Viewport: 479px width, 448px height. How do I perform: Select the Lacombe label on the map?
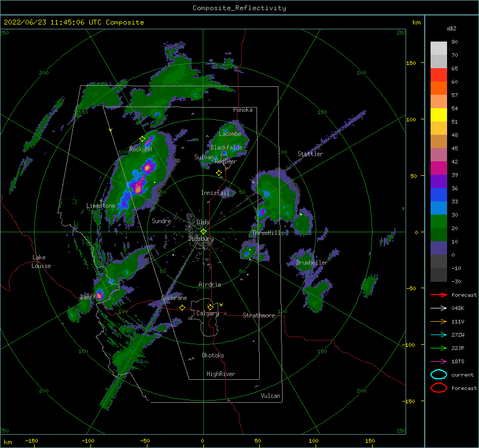click(230, 134)
